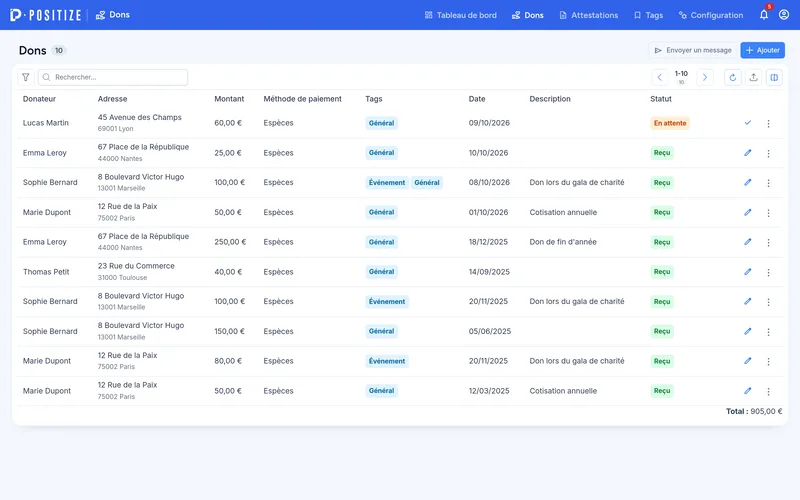Open more options for Sophie Bernard 08/10/2026 row

point(768,183)
